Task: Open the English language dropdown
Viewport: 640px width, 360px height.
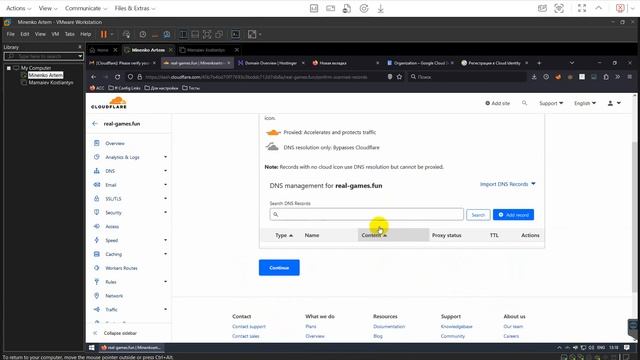Action: (x=585, y=103)
